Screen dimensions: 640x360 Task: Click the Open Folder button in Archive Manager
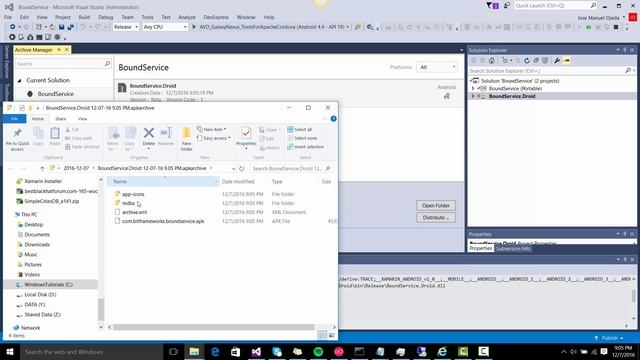pyautogui.click(x=436, y=205)
